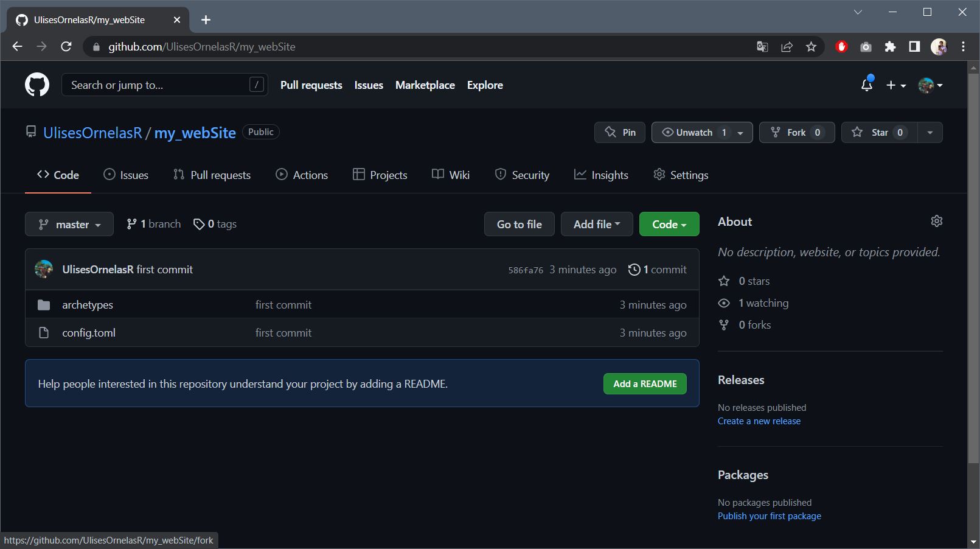Open the Chrome profile avatar
The height and width of the screenshot is (549, 980).
coord(939,47)
